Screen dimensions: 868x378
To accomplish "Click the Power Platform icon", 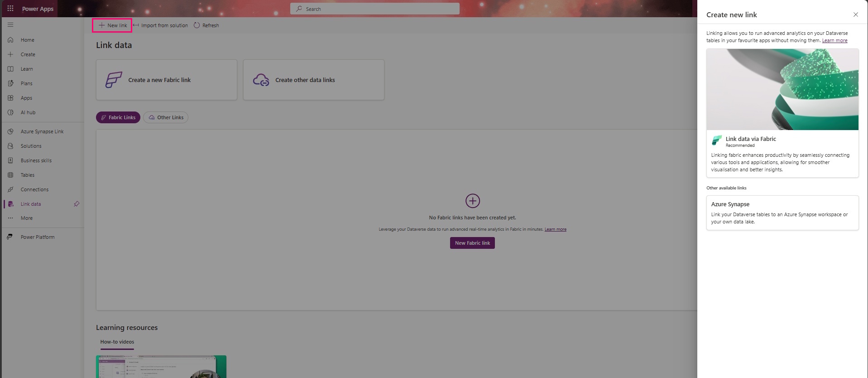I will [10, 237].
